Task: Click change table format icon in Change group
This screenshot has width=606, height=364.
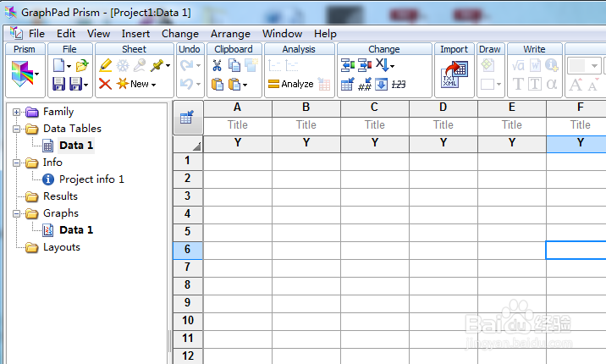Action: coord(348,84)
